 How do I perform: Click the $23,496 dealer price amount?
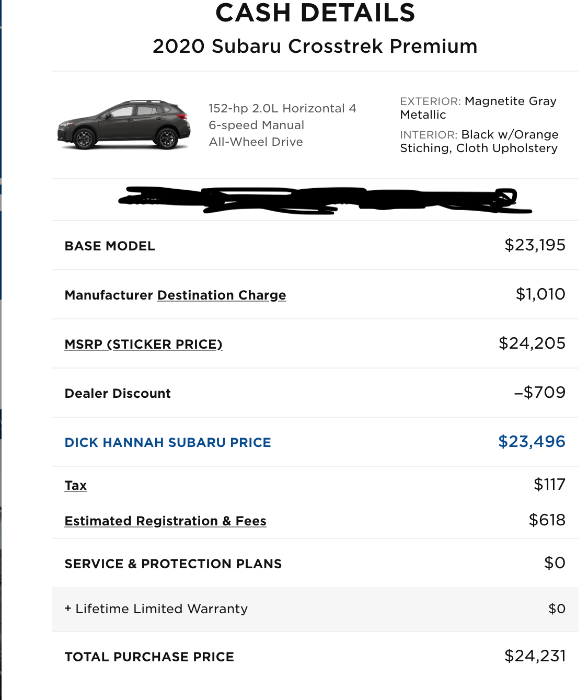pyautogui.click(x=532, y=442)
